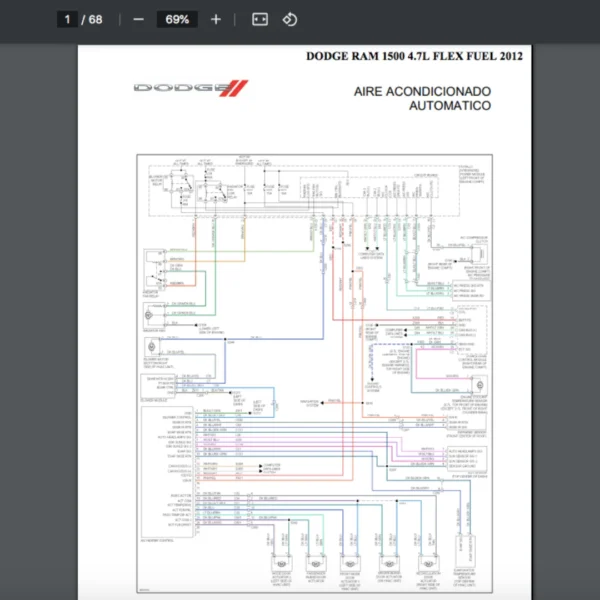Image resolution: width=600 pixels, height=600 pixels.
Task: Click the total page count 68
Action: [96, 19]
